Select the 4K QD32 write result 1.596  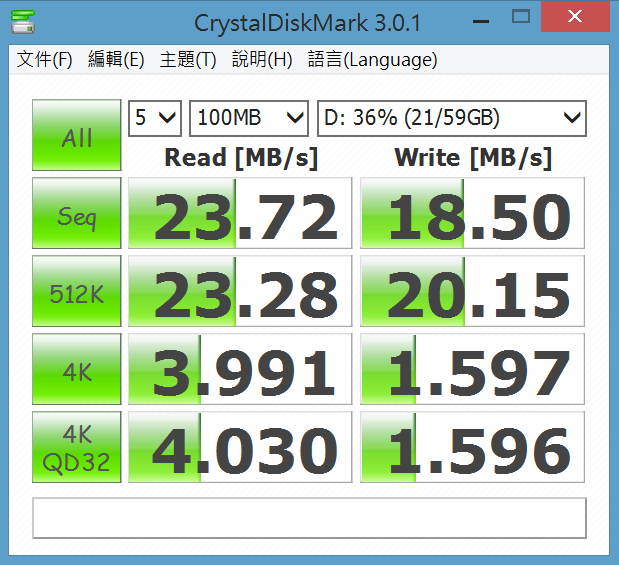(x=473, y=447)
